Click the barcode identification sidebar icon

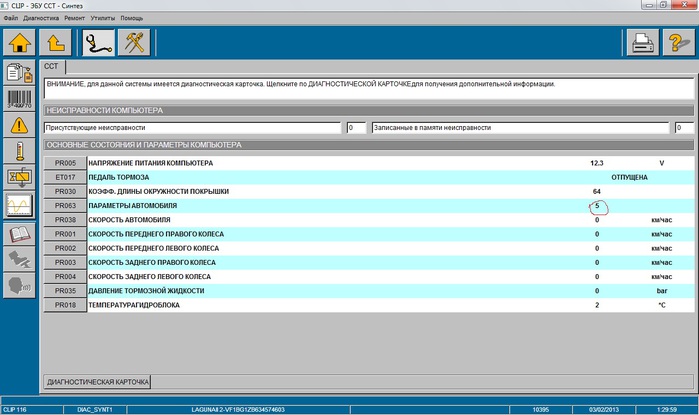coord(19,99)
